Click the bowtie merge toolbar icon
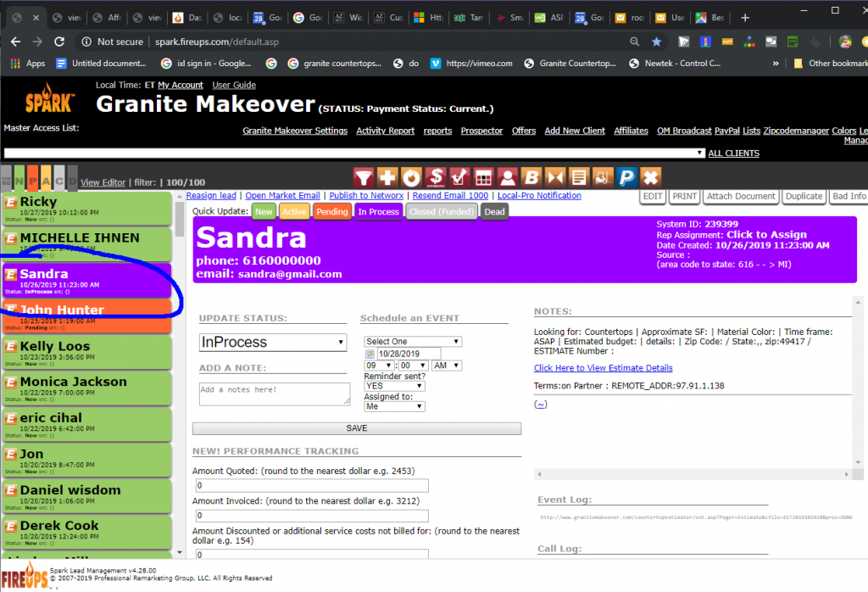This screenshot has width=868, height=592. click(555, 178)
